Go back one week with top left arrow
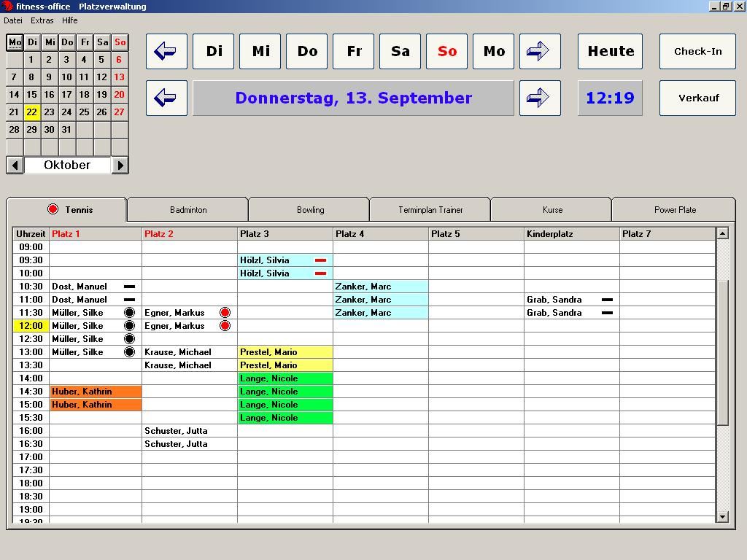 [x=166, y=51]
